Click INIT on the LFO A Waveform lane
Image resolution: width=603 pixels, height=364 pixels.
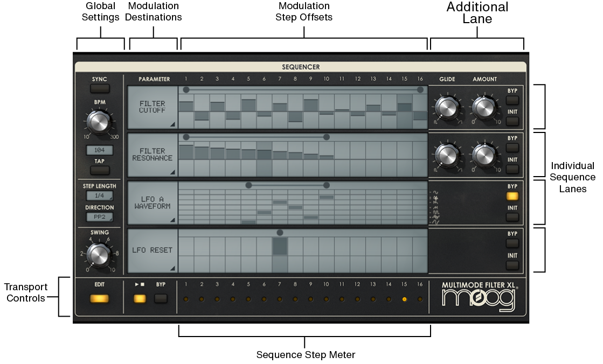(x=512, y=217)
